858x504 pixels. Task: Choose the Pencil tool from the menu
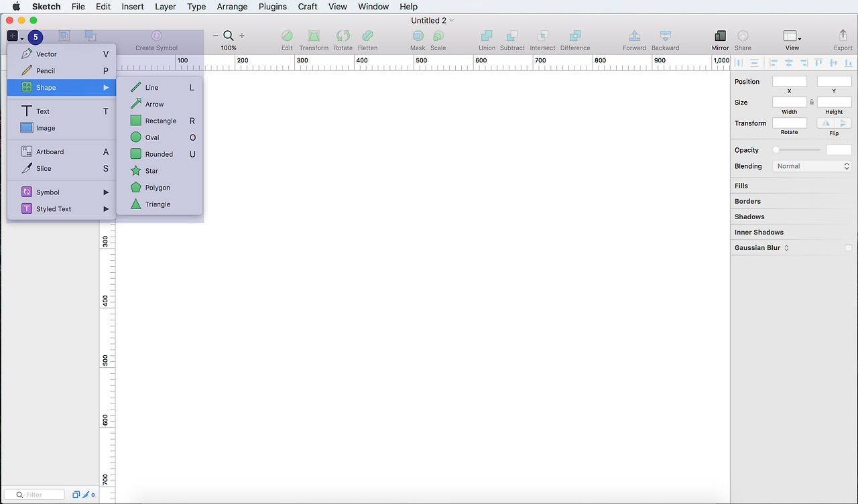coord(62,71)
